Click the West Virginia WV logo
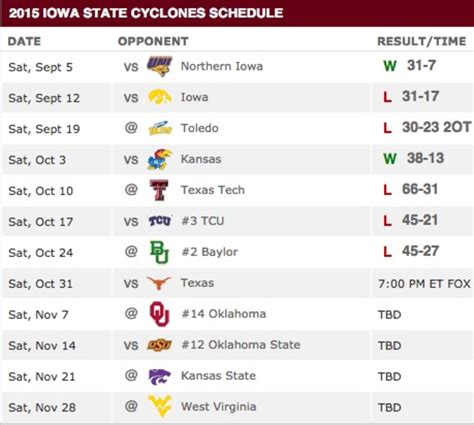 [x=160, y=406]
